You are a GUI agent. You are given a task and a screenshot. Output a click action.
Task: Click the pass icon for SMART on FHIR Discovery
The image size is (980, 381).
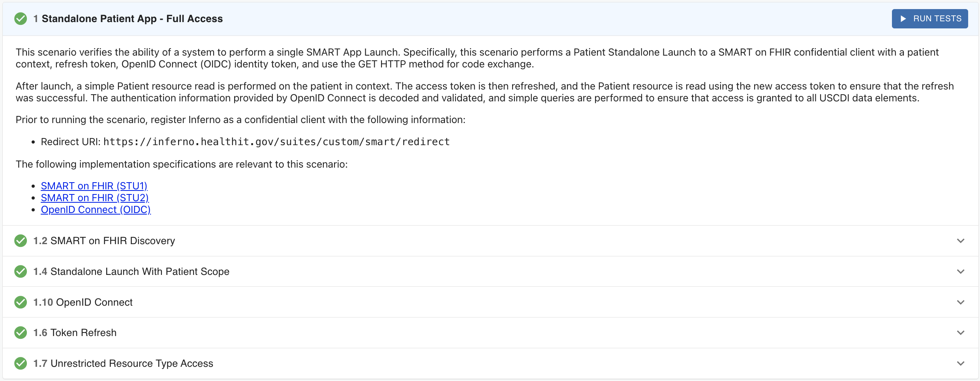(21, 241)
